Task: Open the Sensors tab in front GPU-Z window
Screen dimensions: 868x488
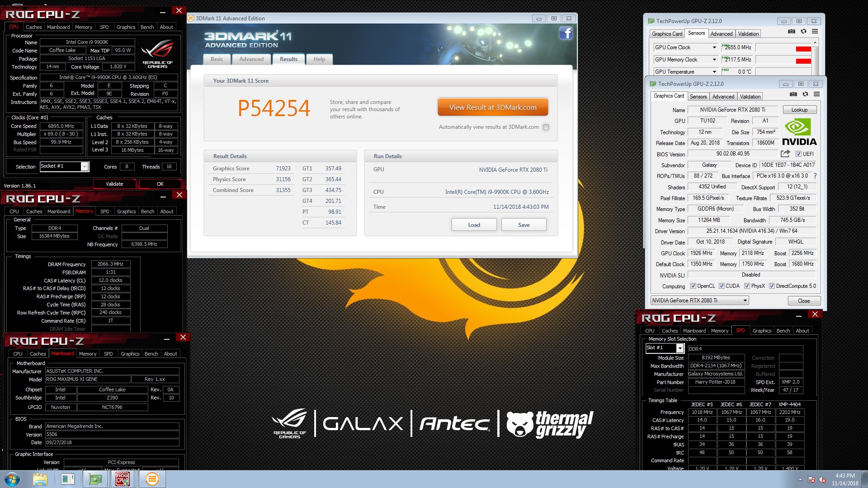Action: (x=698, y=97)
